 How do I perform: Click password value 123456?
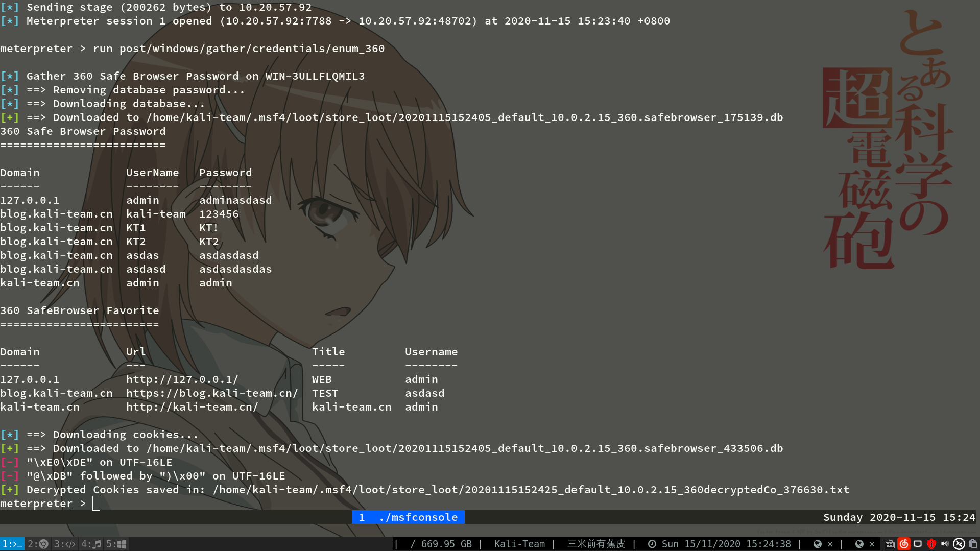click(x=219, y=214)
